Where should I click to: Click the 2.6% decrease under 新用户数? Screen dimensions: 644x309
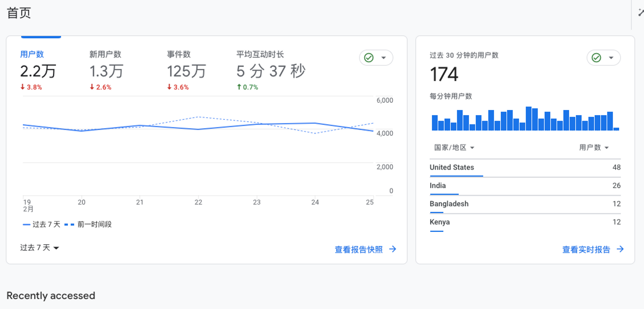[100, 87]
